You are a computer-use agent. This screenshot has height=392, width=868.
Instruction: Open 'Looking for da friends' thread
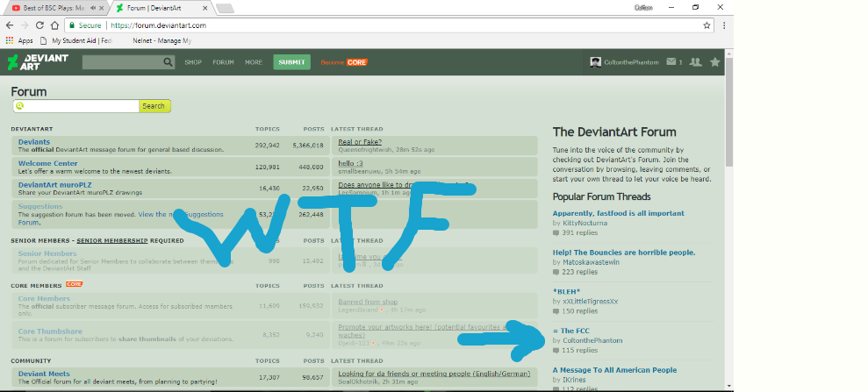coord(434,374)
